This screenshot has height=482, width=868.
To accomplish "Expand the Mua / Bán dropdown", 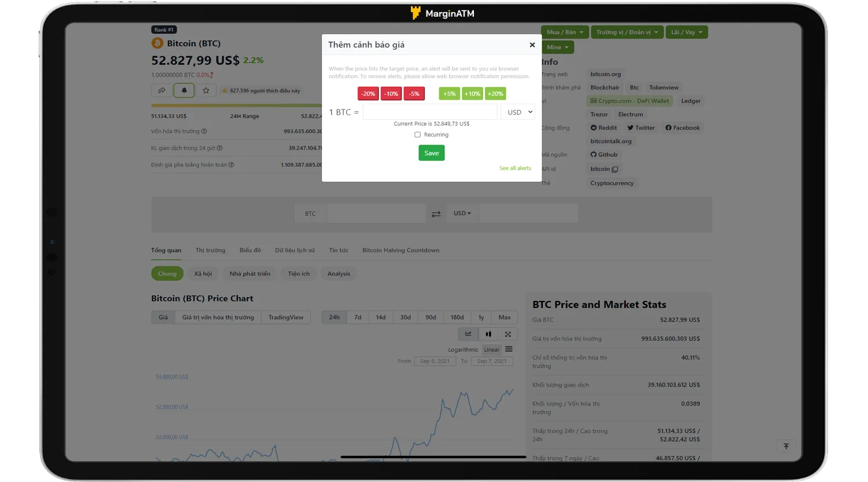I will pos(565,32).
